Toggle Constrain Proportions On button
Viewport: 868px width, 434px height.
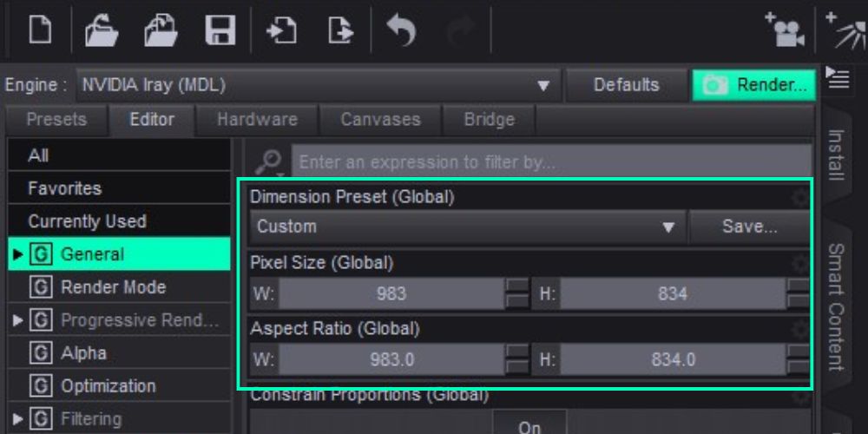(x=529, y=426)
